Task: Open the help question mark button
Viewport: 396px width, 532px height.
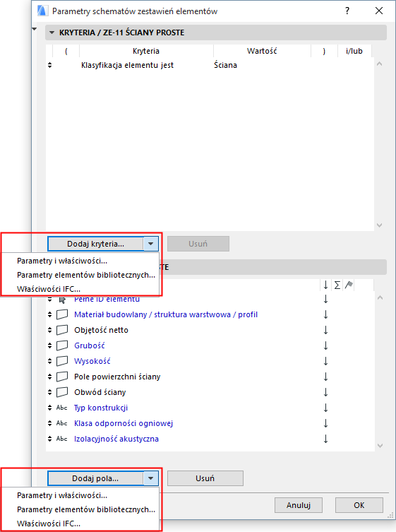Action: [347, 11]
